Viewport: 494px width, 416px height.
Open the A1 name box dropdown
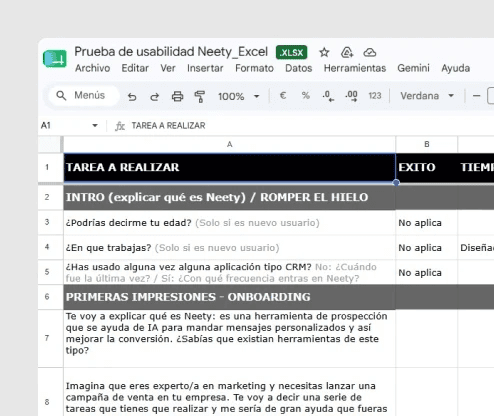click(95, 126)
